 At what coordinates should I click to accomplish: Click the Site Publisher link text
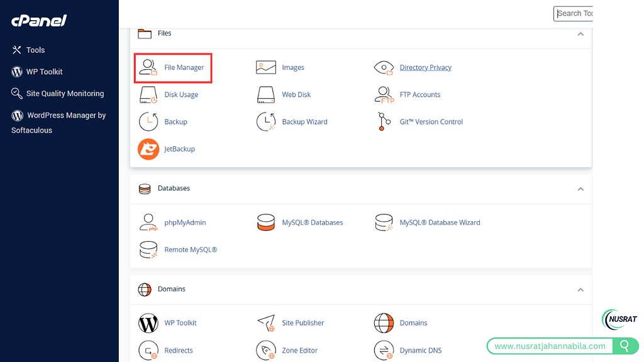click(303, 323)
